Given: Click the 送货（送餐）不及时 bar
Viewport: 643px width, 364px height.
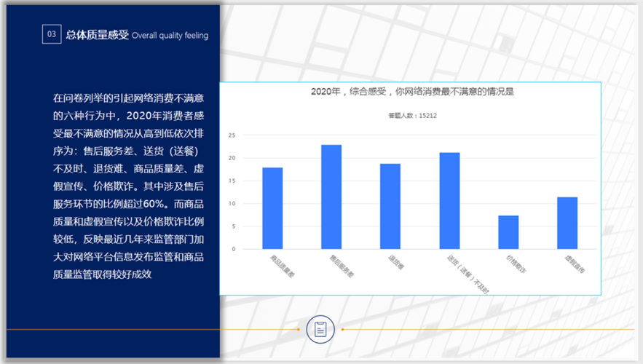Looking at the screenshot, I should (x=449, y=200).
